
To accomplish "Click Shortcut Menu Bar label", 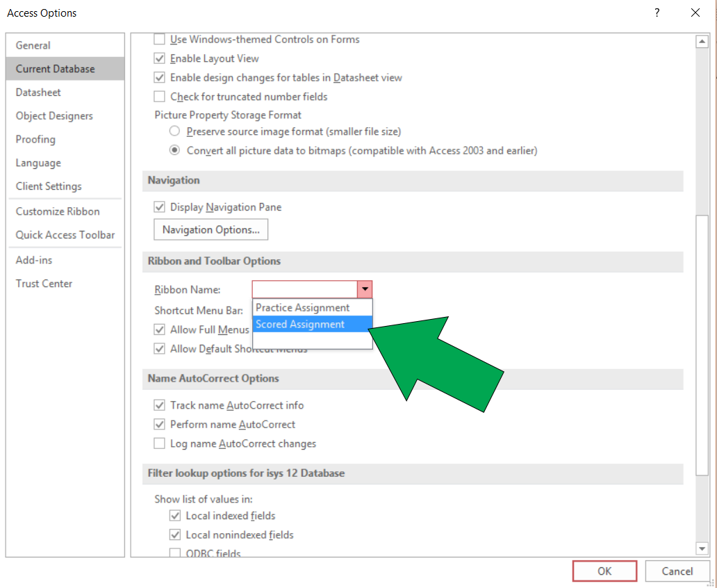I will (199, 310).
